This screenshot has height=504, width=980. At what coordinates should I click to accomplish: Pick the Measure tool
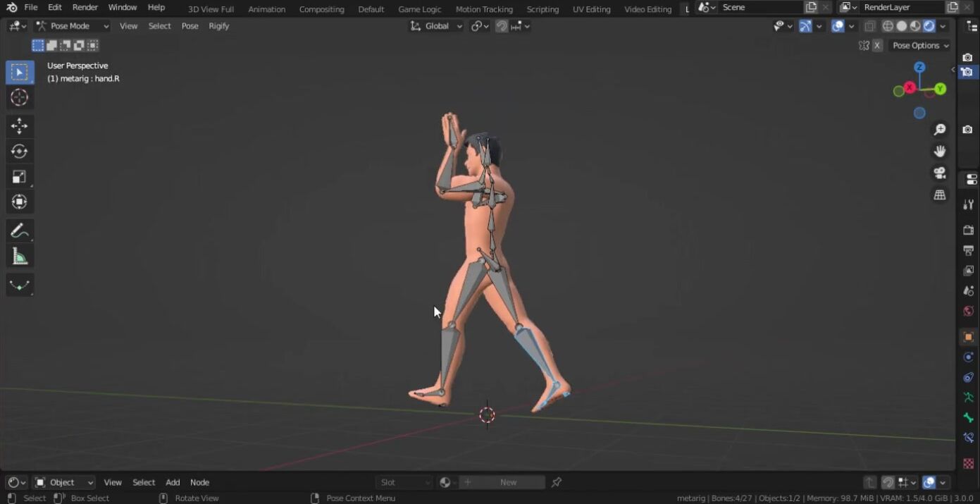pos(19,257)
